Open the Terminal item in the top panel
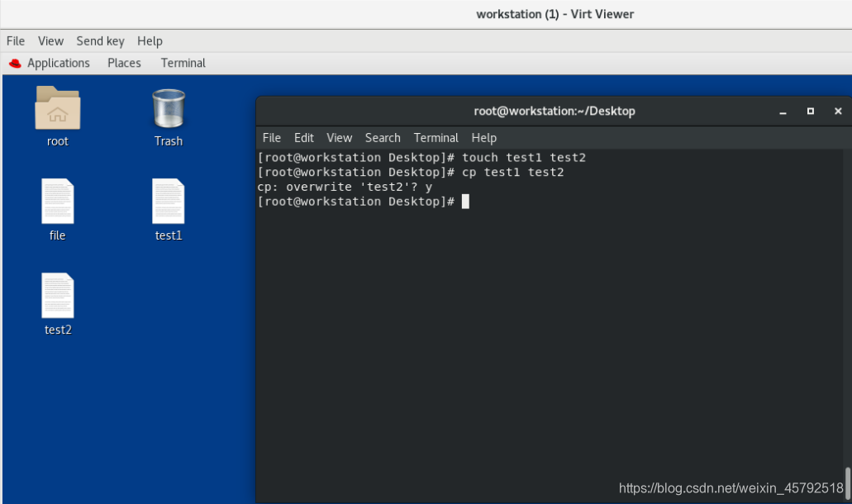Image resolution: width=852 pixels, height=504 pixels. point(183,63)
